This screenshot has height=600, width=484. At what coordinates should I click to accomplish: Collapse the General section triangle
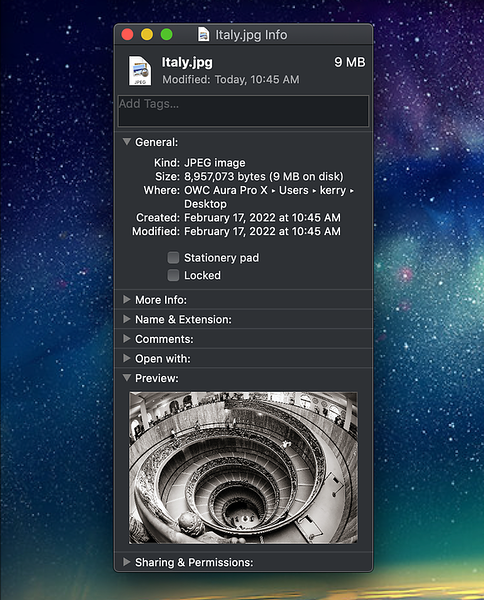click(127, 142)
